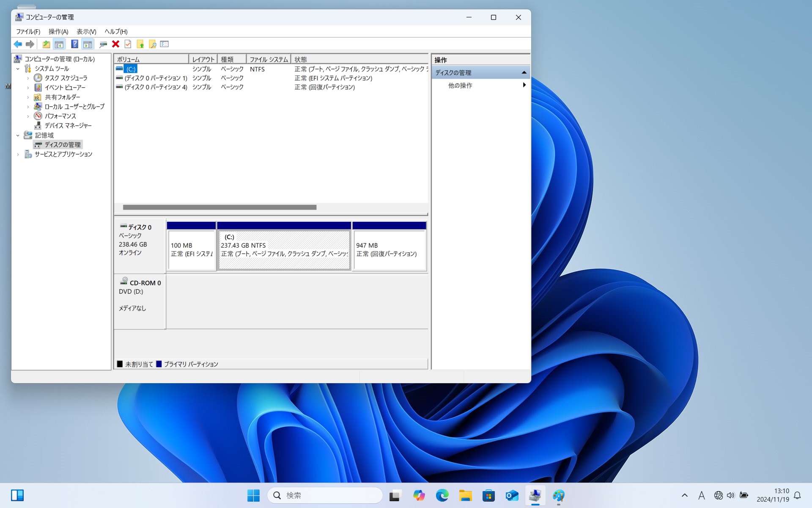Click the Up one level folder icon
This screenshot has height=508, width=812.
pyautogui.click(x=46, y=44)
